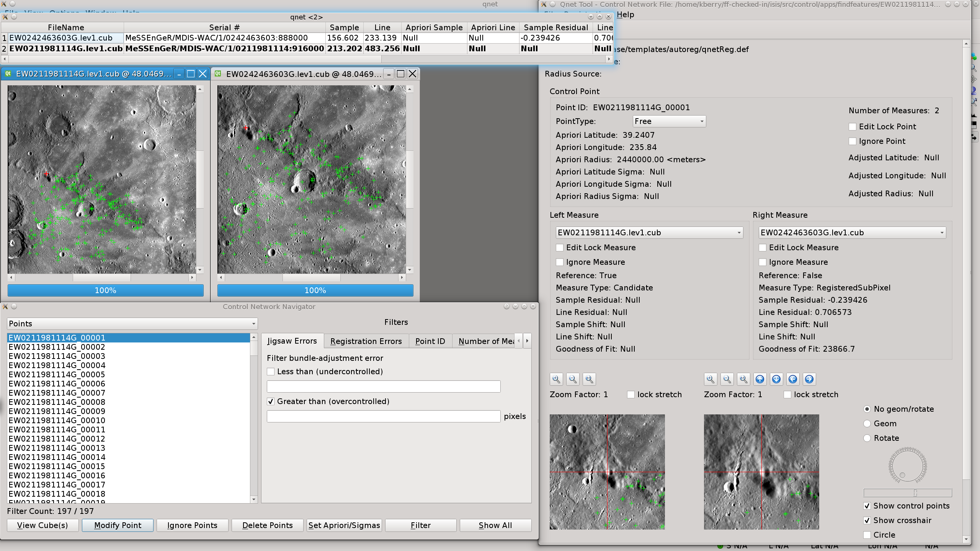Click the Delete Points button

267,525
